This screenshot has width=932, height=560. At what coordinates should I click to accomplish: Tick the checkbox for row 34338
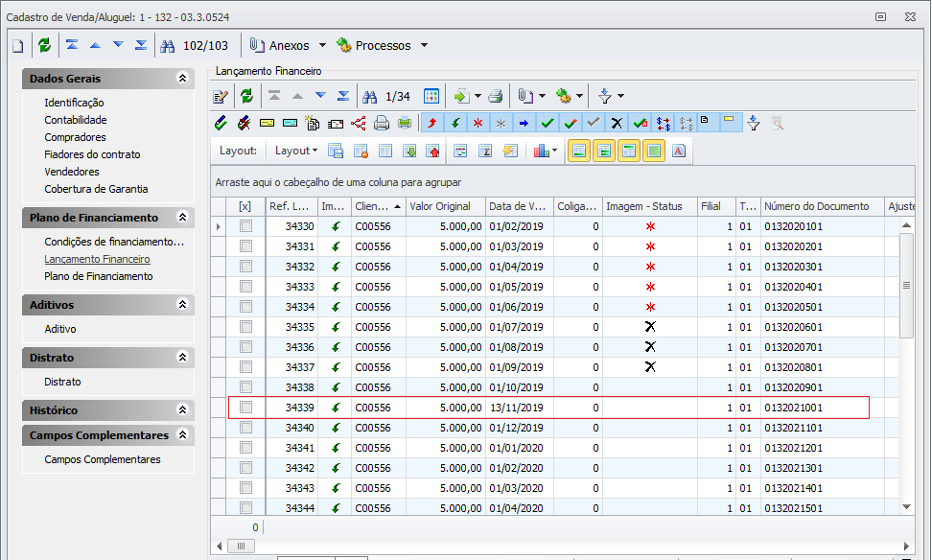[x=245, y=387]
